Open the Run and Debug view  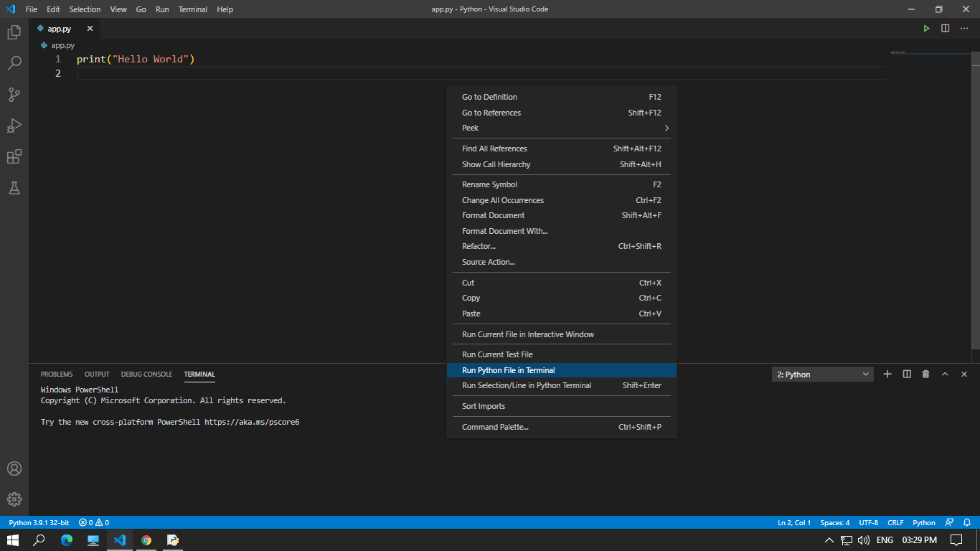tap(14, 126)
